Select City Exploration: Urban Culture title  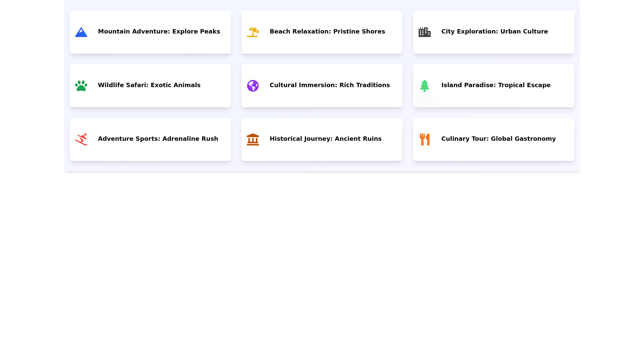click(494, 32)
